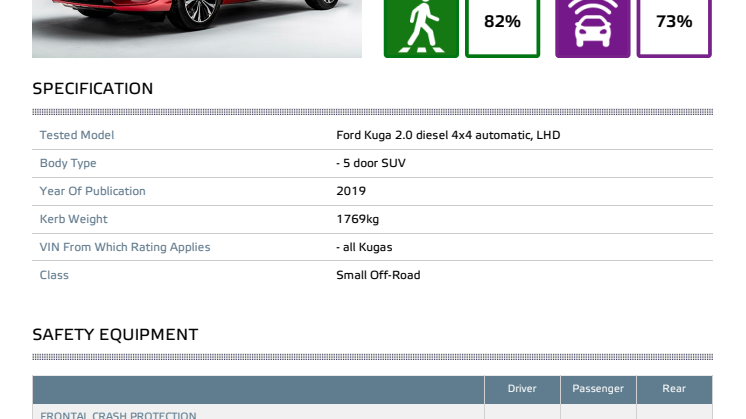Select the Small Off-Road class value
This screenshot has height=419, width=746.
(x=378, y=275)
